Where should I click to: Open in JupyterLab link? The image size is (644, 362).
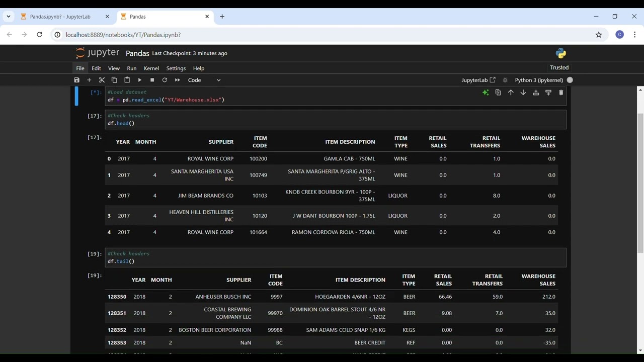[478, 80]
